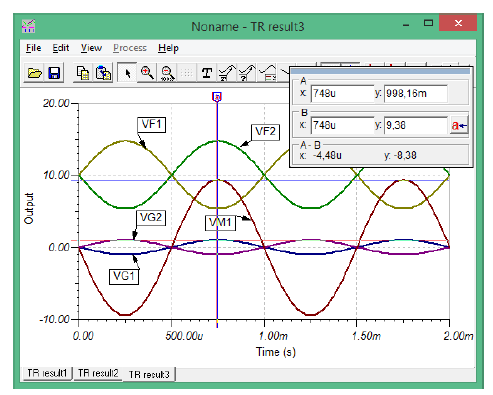Click the 1.50m time axis label
Screen dimensions: 493x395
(x=366, y=336)
